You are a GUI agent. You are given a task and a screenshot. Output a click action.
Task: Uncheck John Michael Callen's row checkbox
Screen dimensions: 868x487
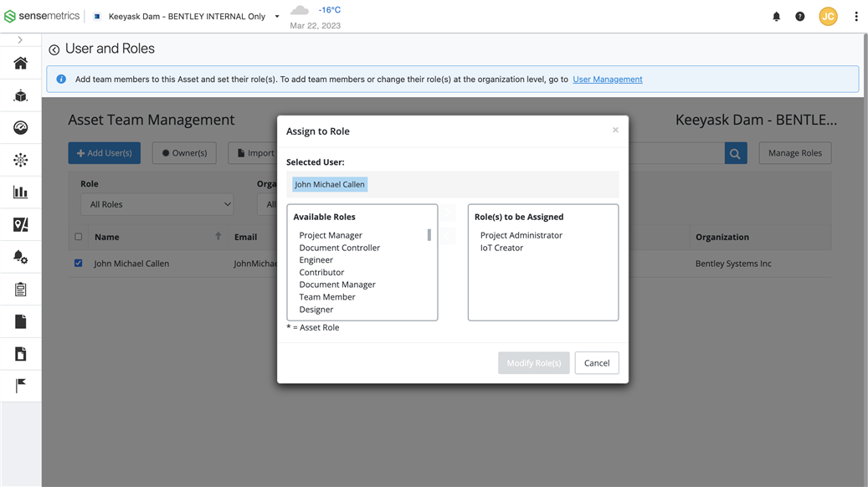[78, 262]
